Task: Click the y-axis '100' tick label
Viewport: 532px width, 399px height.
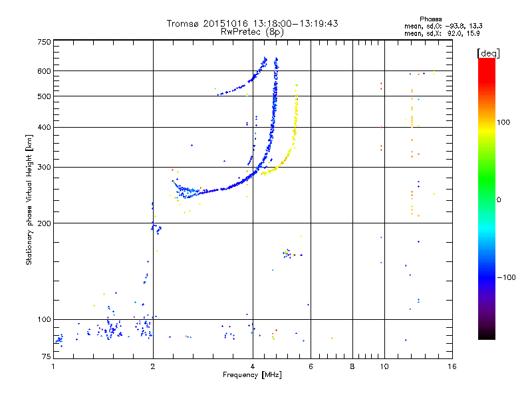Action: coord(45,320)
